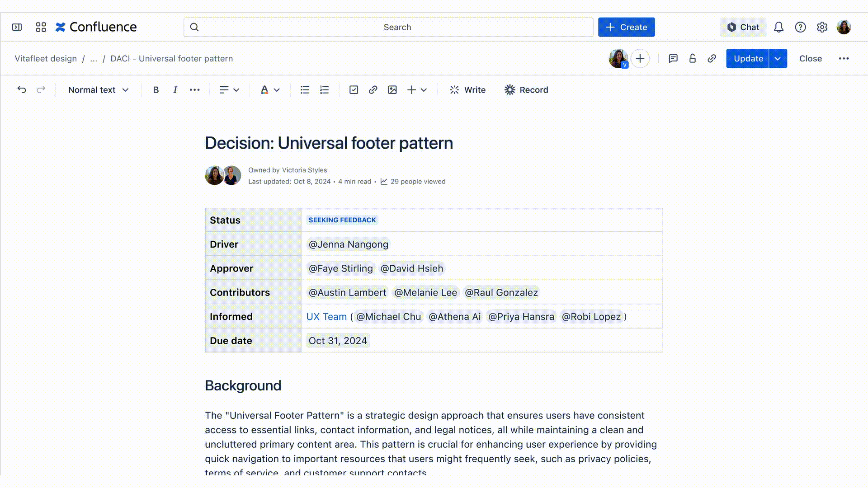Insert a bulleted list

(305, 89)
